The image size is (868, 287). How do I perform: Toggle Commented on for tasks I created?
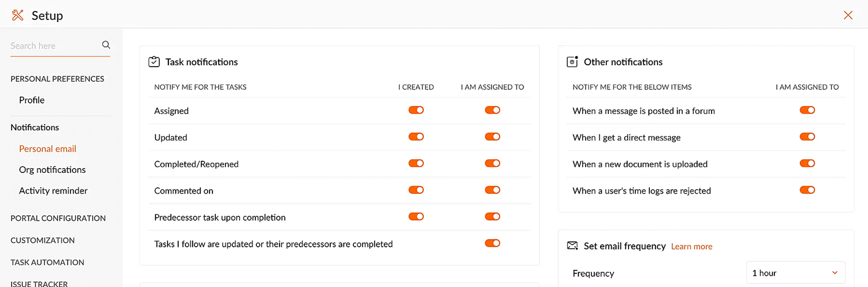coord(416,190)
